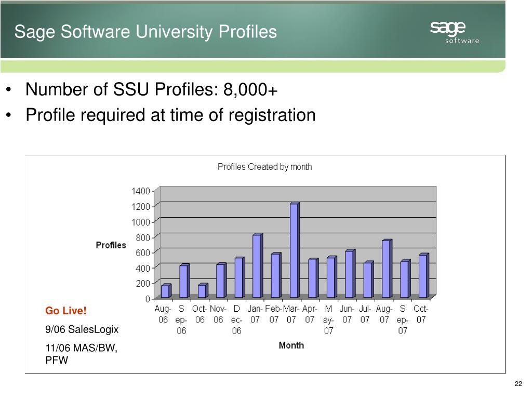Click the 'Feb-07' x-axis label

(x=274, y=314)
